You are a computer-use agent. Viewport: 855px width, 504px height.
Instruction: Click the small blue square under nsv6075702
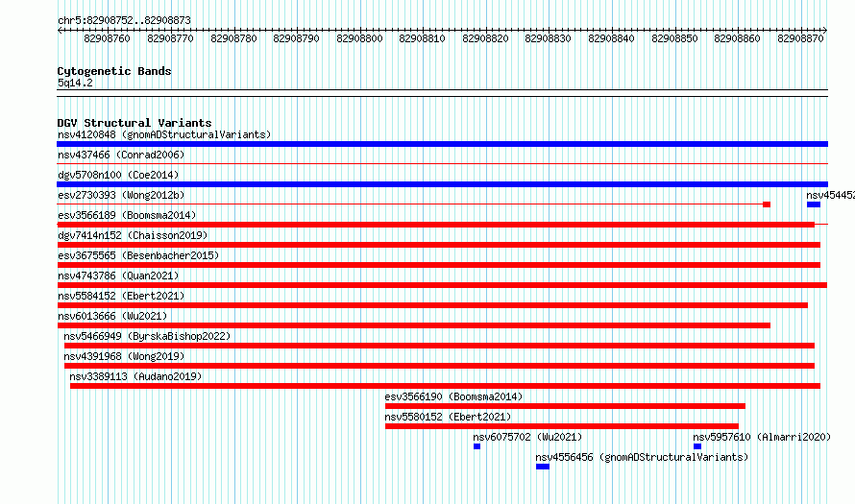point(477,446)
